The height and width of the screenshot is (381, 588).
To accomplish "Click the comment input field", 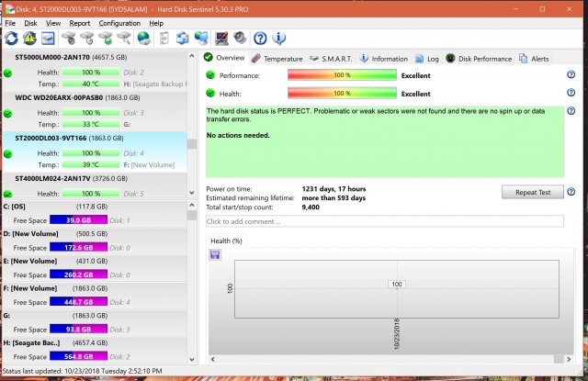I will pos(384,221).
